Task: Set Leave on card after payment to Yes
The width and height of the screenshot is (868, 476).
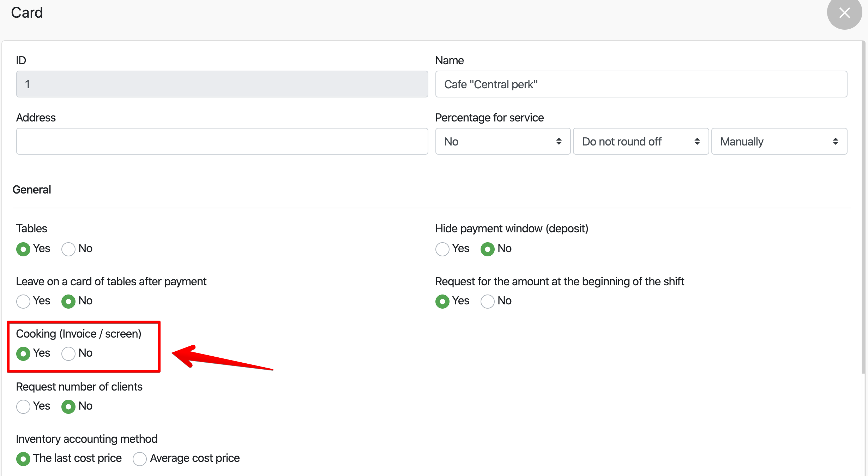Action: pyautogui.click(x=23, y=301)
